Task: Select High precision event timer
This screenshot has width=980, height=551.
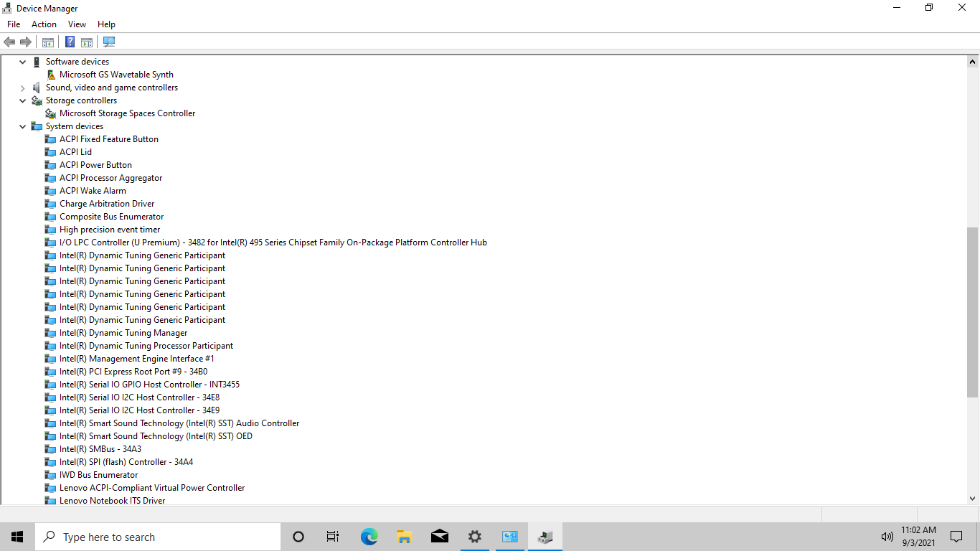Action: pos(110,230)
